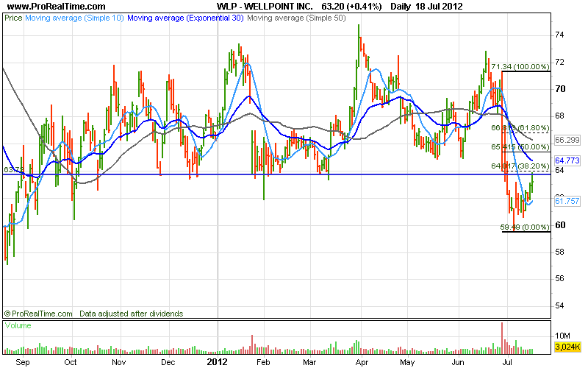Click the Jun month axis label
Screen dimensions: 588x368
click(x=458, y=362)
